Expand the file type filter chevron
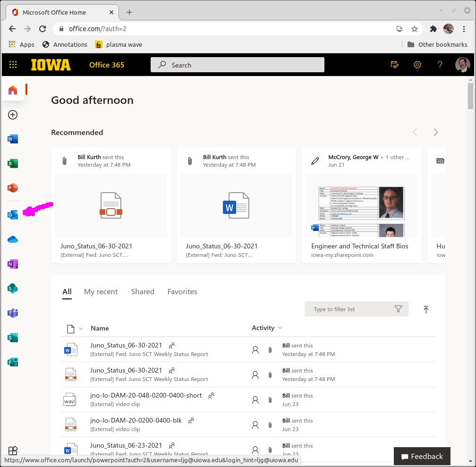 pos(81,329)
